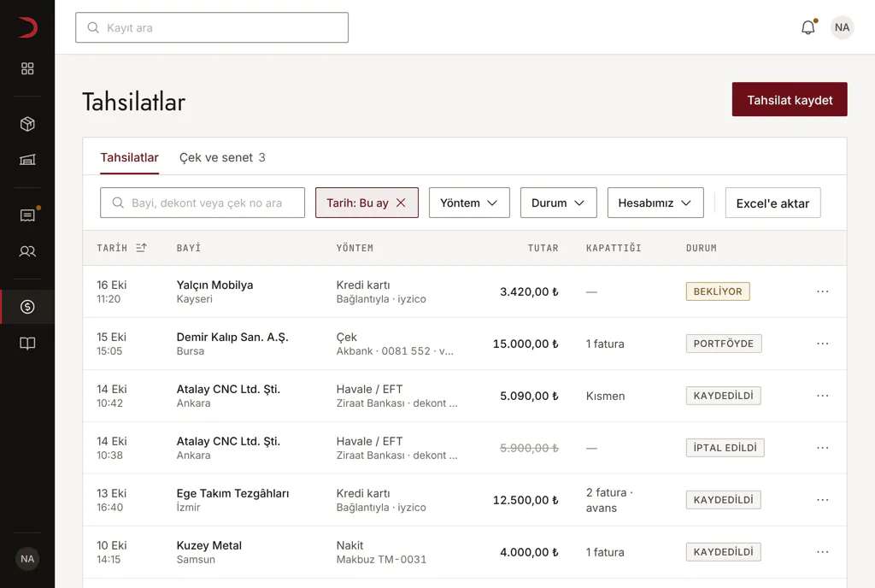This screenshot has width=875, height=588.
Task: Expand the Hesabımız filter dropdown
Action: coord(655,203)
